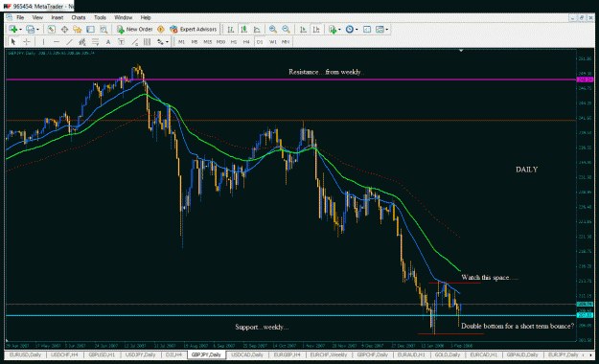Open the GOLD,Daily chart tab
Screen dimensions: 599x364
pyautogui.click(x=447, y=354)
